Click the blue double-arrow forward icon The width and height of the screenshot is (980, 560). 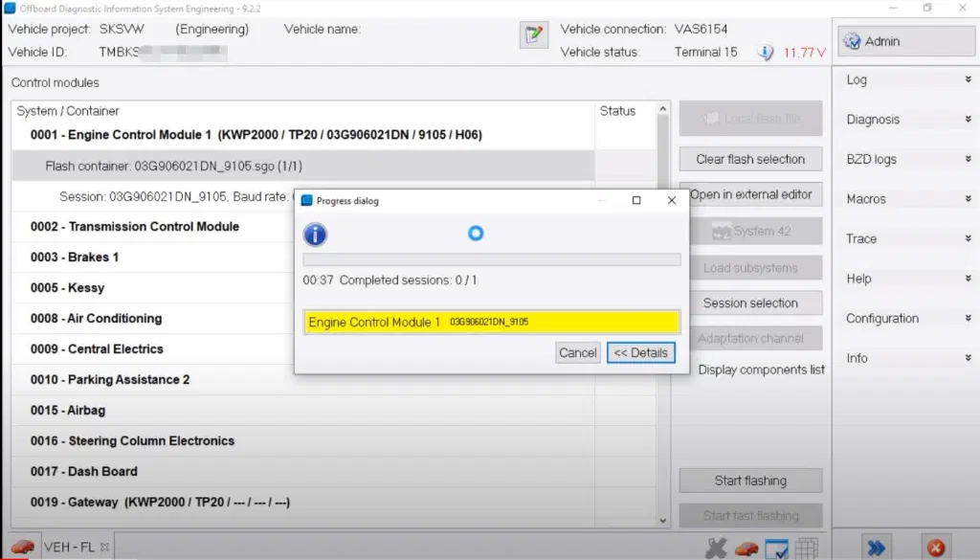[877, 548]
